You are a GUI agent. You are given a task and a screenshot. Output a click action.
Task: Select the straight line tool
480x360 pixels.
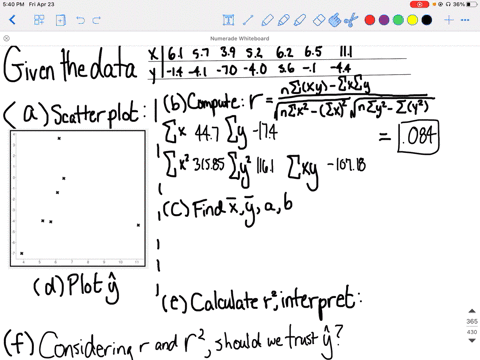coord(248,20)
